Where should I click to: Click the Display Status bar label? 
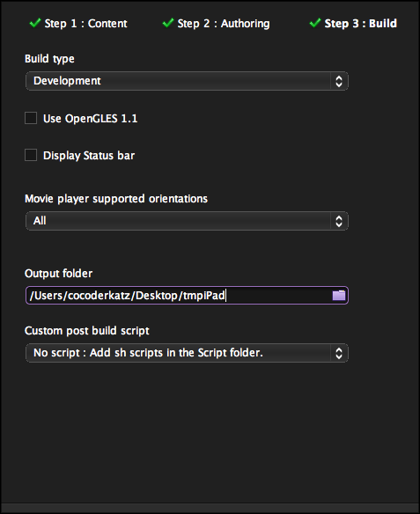tap(89, 156)
